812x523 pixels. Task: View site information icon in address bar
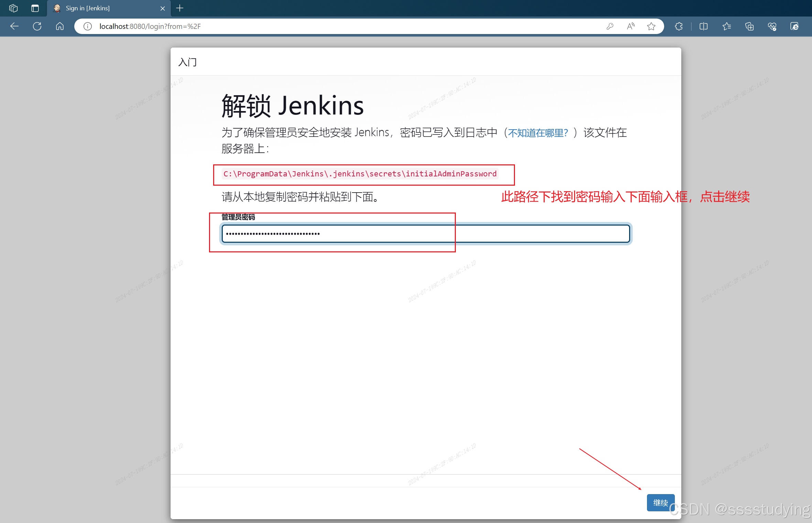(88, 26)
